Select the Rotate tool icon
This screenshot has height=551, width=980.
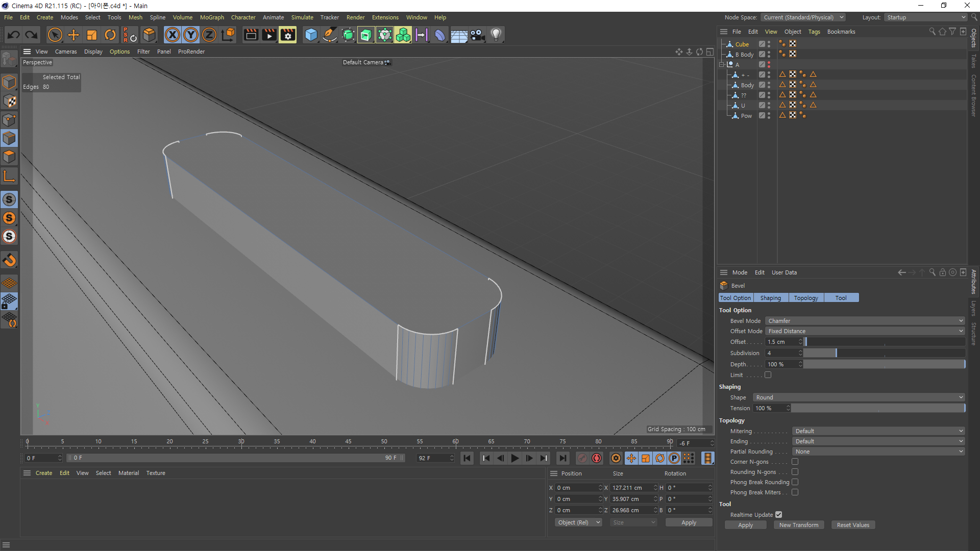[110, 35]
